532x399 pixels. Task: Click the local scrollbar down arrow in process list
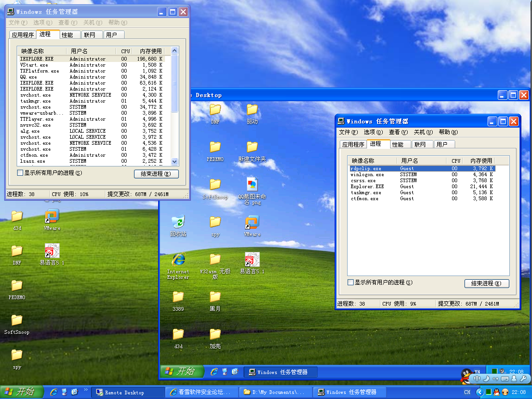coord(175,162)
